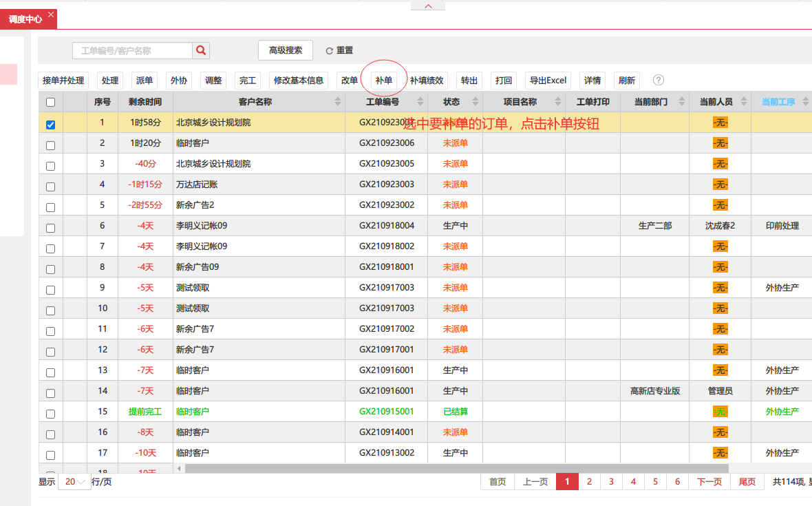Open the help question mark icon
This screenshot has width=812, height=506.
(658, 81)
